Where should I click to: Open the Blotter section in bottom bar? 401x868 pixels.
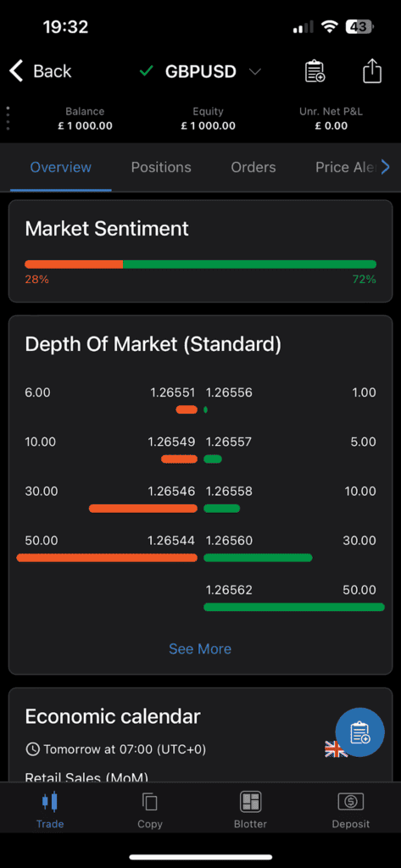(250, 810)
